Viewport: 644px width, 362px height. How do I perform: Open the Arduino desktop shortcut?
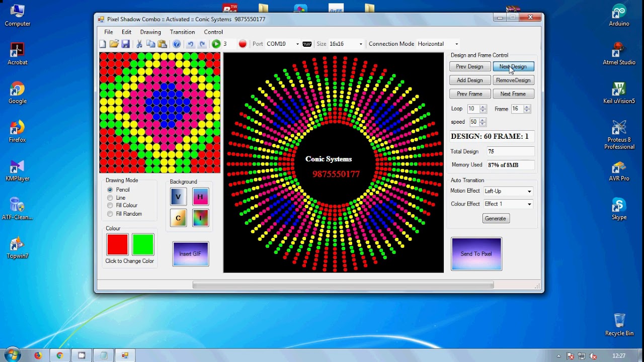(x=619, y=15)
